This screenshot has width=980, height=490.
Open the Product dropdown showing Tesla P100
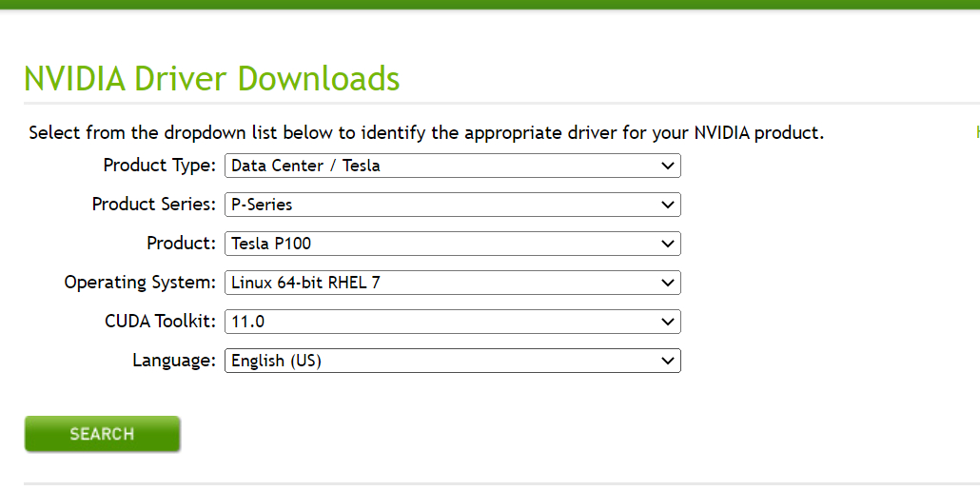click(x=453, y=244)
